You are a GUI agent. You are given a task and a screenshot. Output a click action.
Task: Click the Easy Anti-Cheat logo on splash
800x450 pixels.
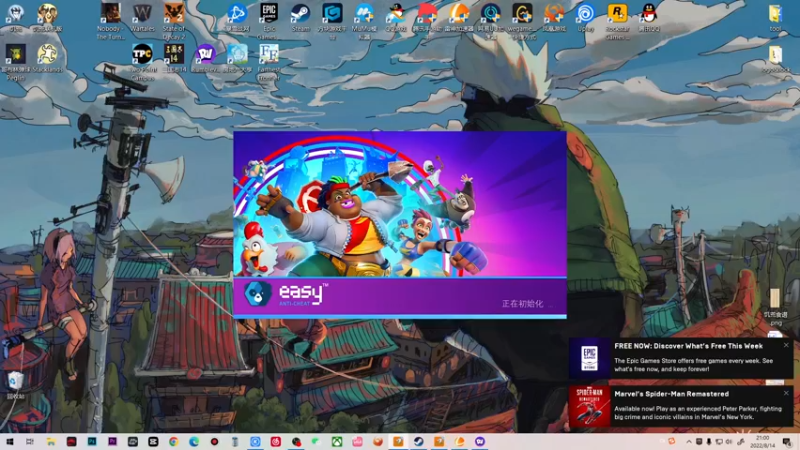point(286,294)
